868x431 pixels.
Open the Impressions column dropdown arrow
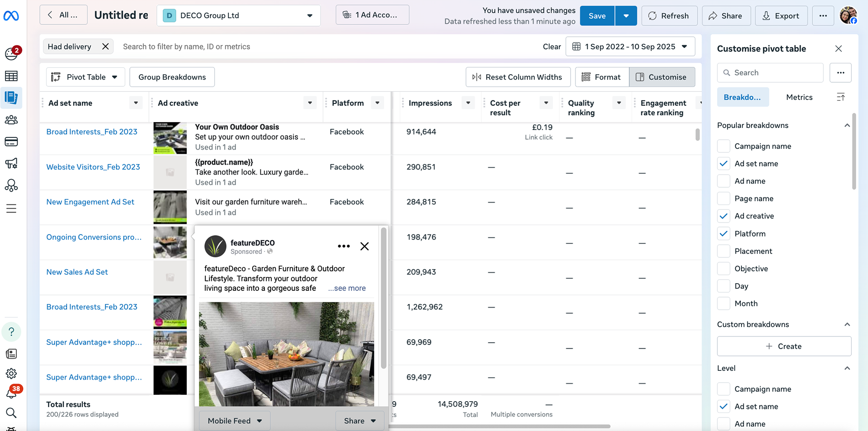468,103
